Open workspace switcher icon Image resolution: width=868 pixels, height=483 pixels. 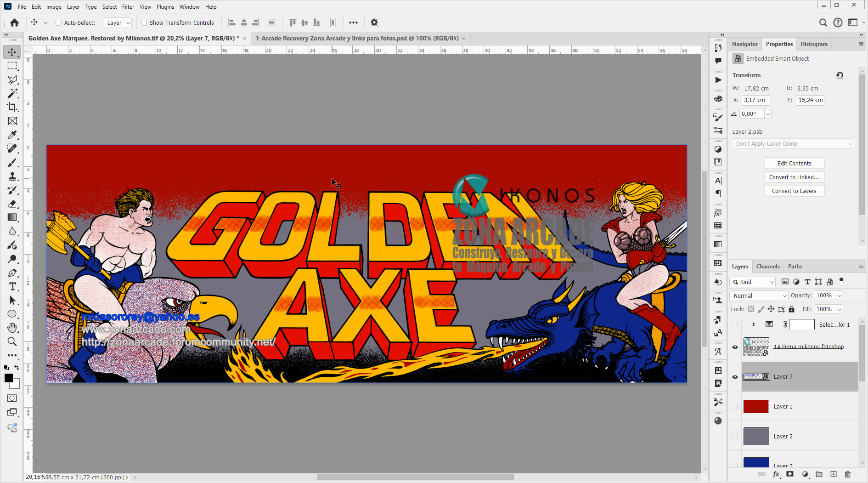click(x=853, y=23)
